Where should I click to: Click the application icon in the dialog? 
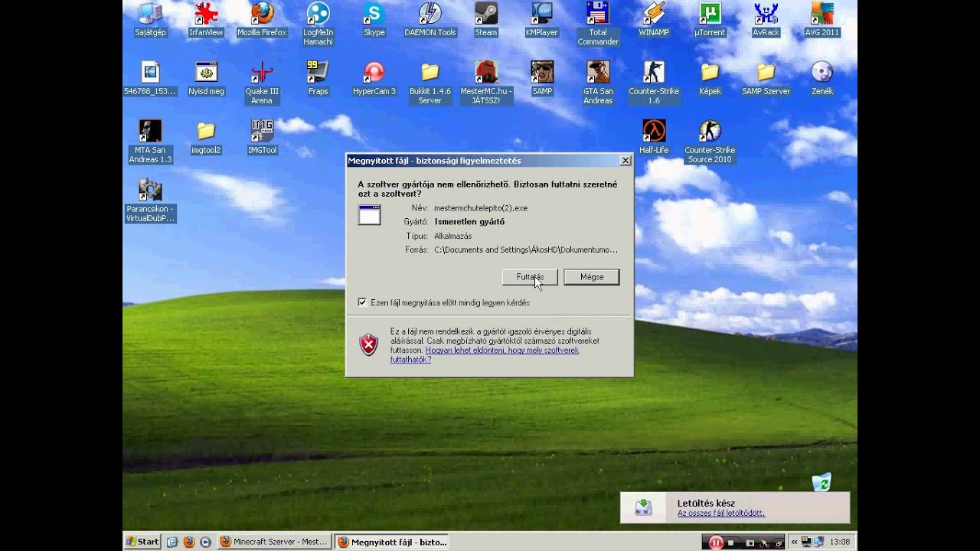point(369,215)
